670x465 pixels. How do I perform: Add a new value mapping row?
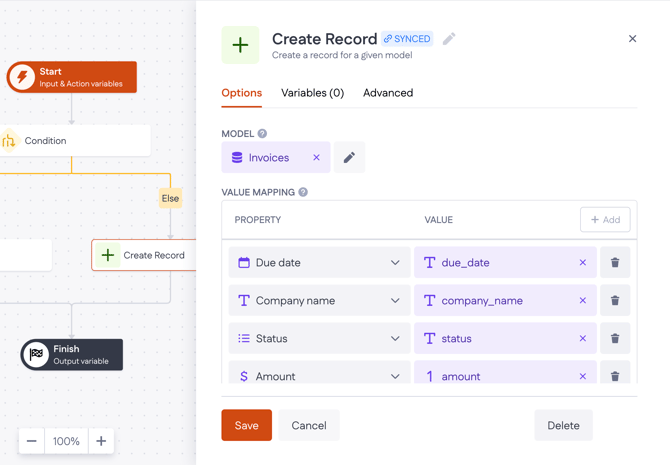coord(605,220)
